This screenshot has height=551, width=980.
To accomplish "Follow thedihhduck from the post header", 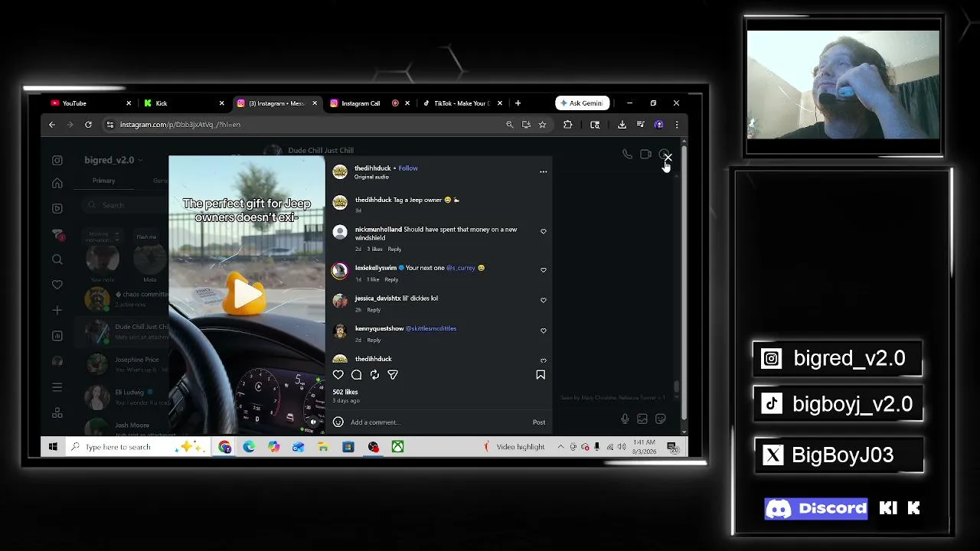I will click(x=408, y=168).
